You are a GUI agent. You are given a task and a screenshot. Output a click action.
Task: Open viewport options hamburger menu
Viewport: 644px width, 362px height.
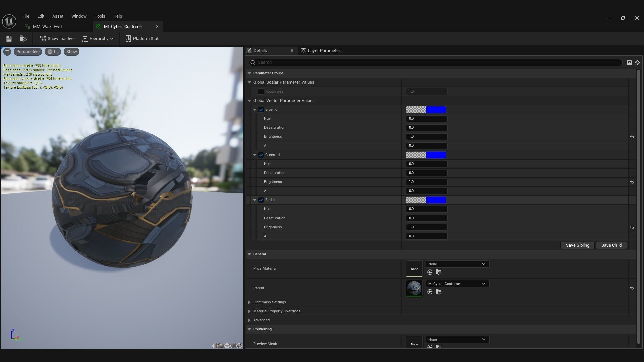pos(7,52)
